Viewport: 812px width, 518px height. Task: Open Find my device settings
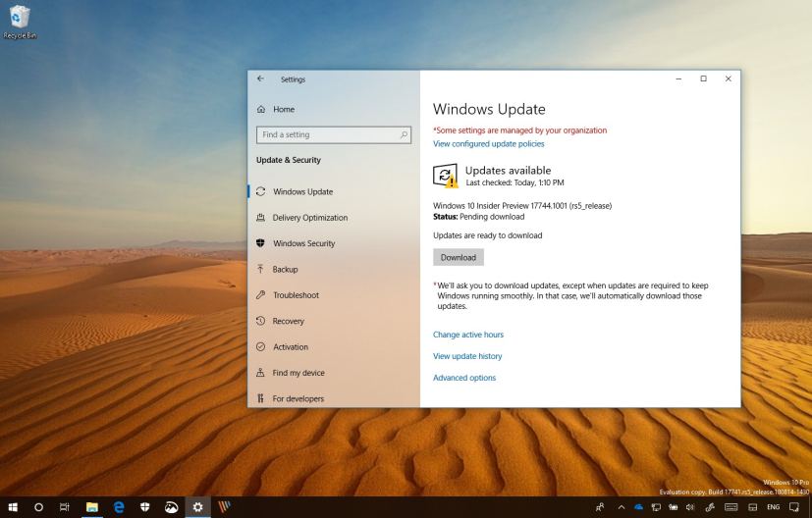pyautogui.click(x=291, y=373)
